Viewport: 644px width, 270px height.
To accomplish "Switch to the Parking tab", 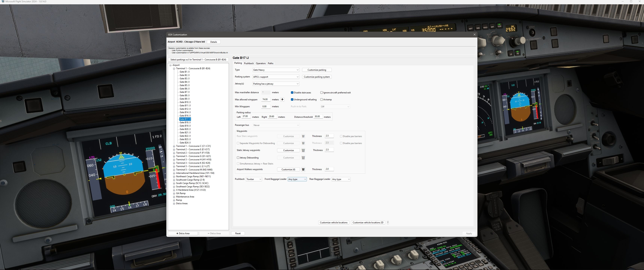I will 238,63.
